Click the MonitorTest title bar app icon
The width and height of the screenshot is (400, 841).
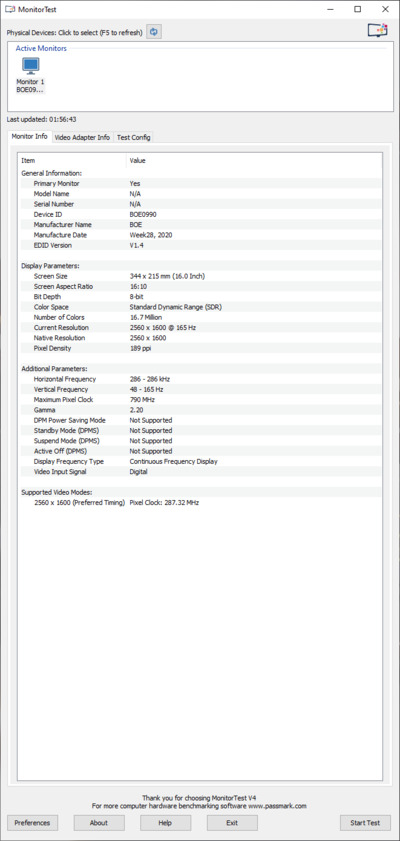9,9
